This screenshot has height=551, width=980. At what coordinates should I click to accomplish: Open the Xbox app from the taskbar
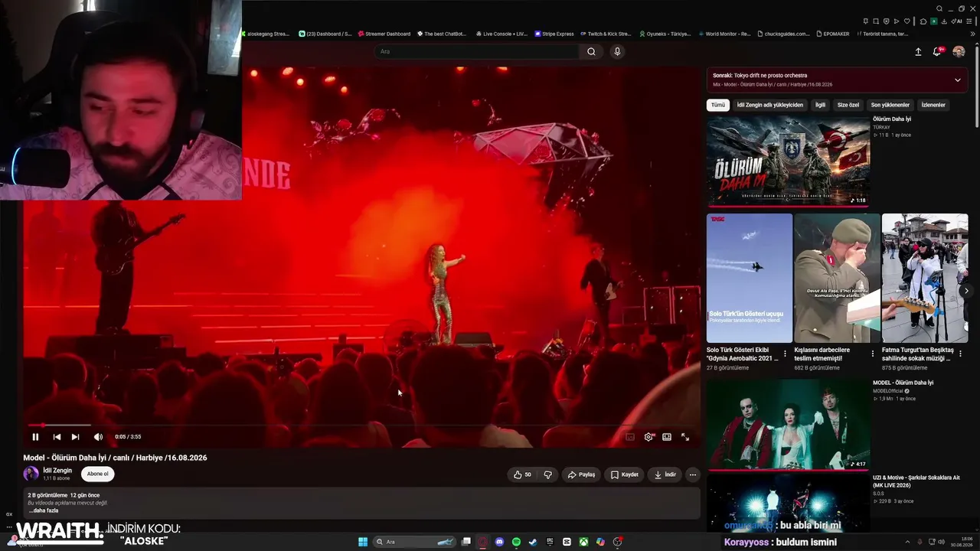click(x=583, y=542)
